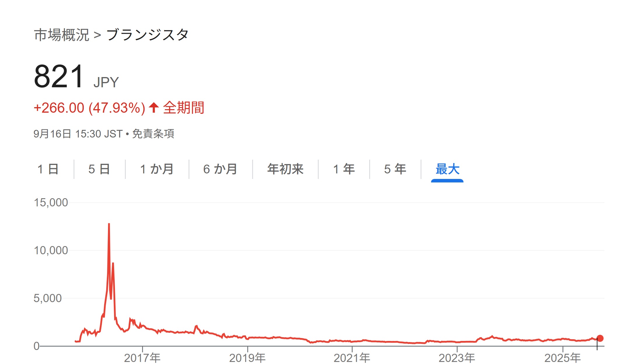The width and height of the screenshot is (626, 364).
Task: Open the 免責条項 disclaimer link
Action: pos(153,134)
